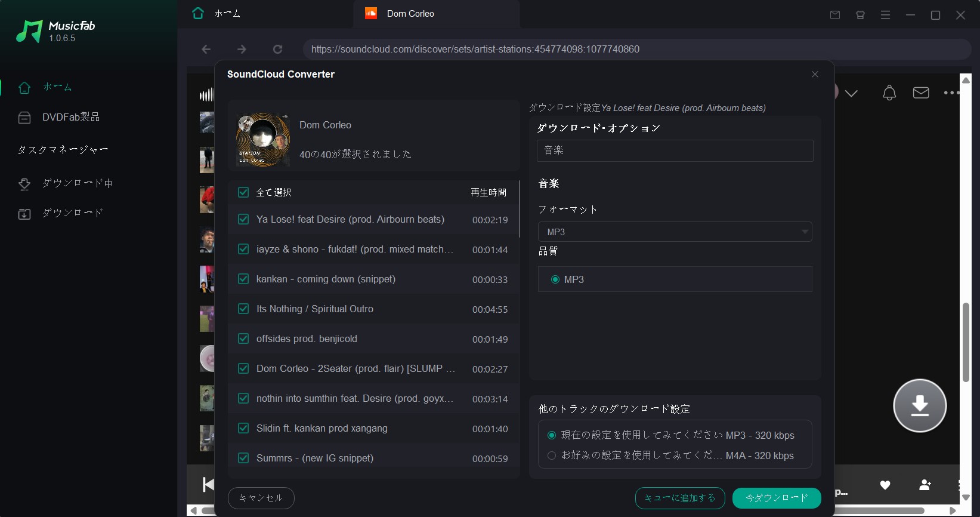Click the browser forward arrow
This screenshot has height=517, width=980.
[x=242, y=49]
